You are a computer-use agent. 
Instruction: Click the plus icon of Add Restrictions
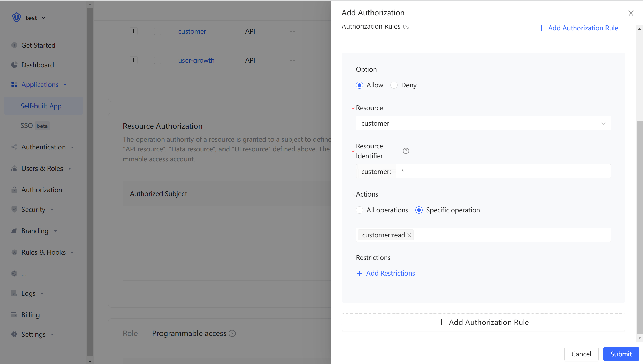pyautogui.click(x=360, y=273)
